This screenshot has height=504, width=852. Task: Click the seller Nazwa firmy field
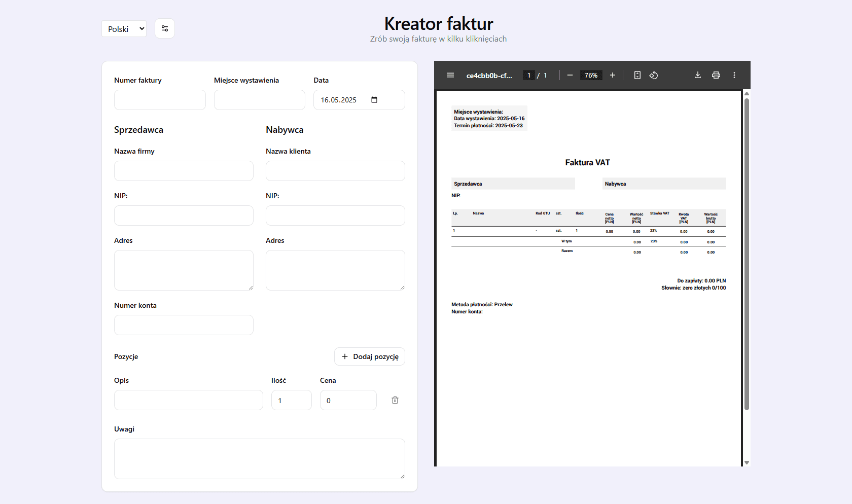(x=184, y=171)
